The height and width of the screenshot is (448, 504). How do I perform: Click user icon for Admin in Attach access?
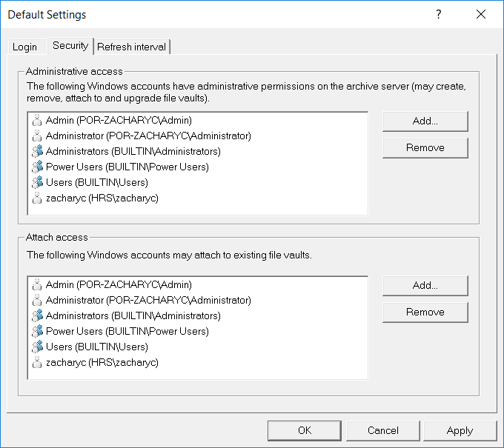pyautogui.click(x=37, y=285)
